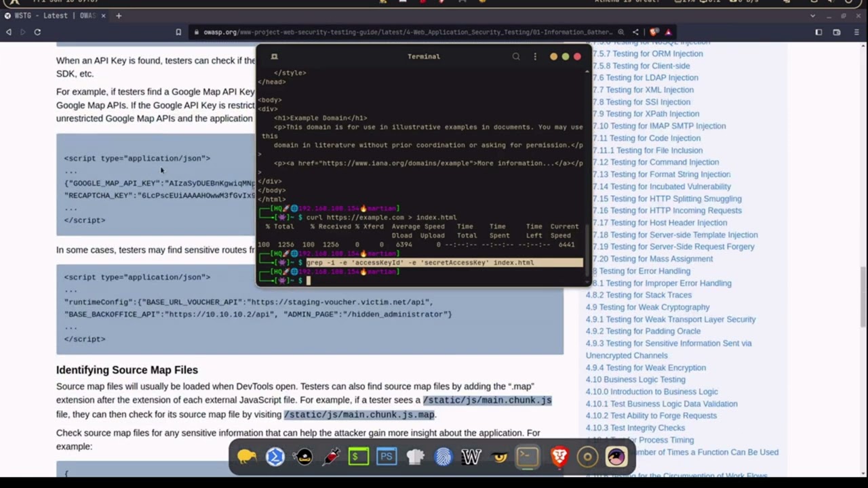Open zoom magnifier in address bar

[620, 32]
